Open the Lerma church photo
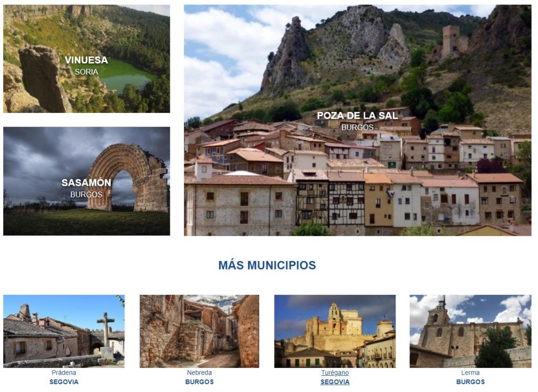 coord(470,331)
